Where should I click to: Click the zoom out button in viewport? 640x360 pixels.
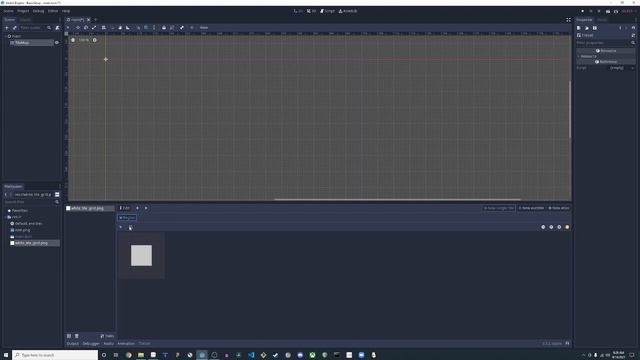click(73, 40)
